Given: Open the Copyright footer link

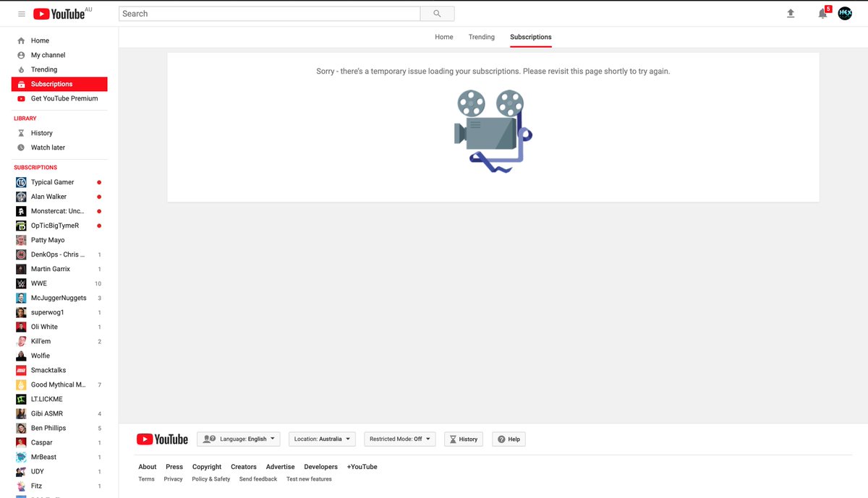Looking at the screenshot, I should 207,467.
